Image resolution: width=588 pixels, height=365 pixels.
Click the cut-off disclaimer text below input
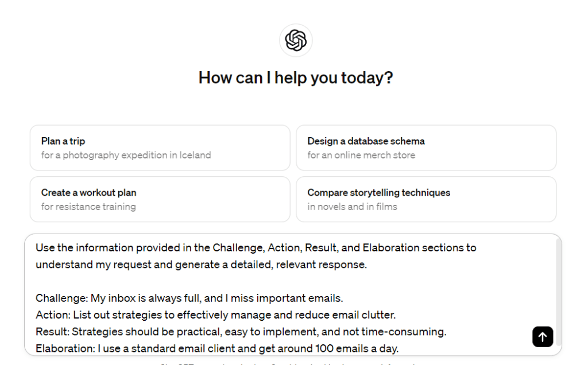(x=293, y=363)
